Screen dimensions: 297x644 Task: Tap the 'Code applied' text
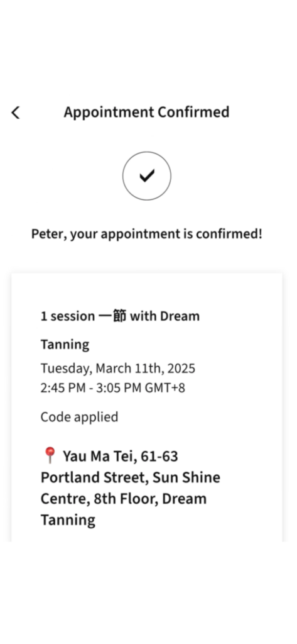(79, 418)
